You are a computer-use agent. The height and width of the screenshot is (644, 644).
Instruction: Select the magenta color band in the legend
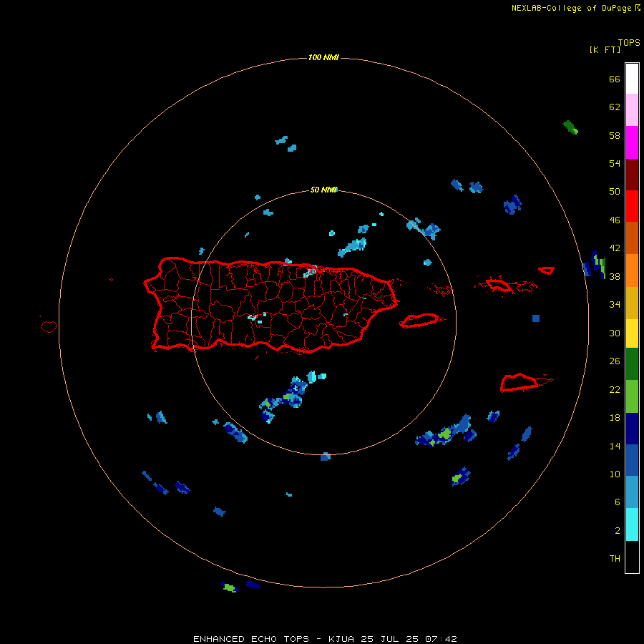[x=632, y=142]
